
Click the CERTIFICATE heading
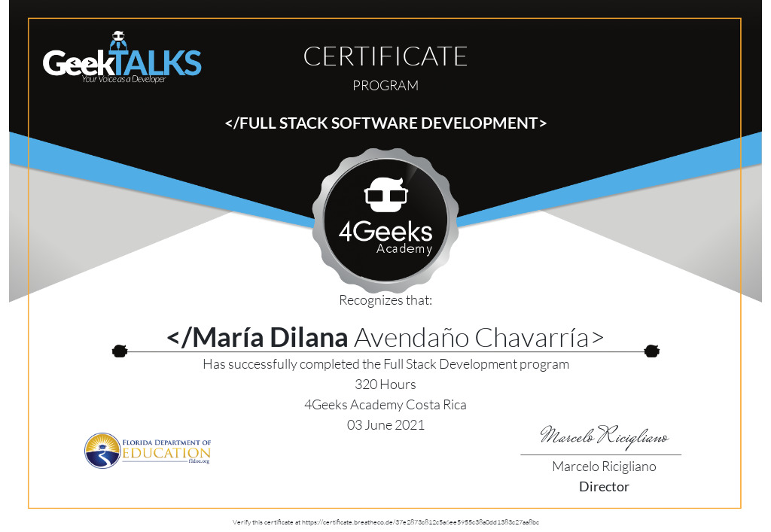[x=385, y=56]
